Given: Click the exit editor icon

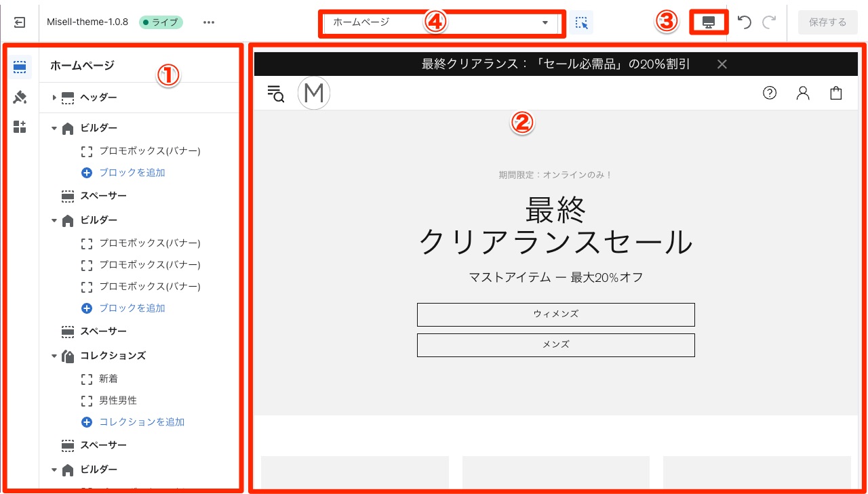Looking at the screenshot, I should (20, 22).
